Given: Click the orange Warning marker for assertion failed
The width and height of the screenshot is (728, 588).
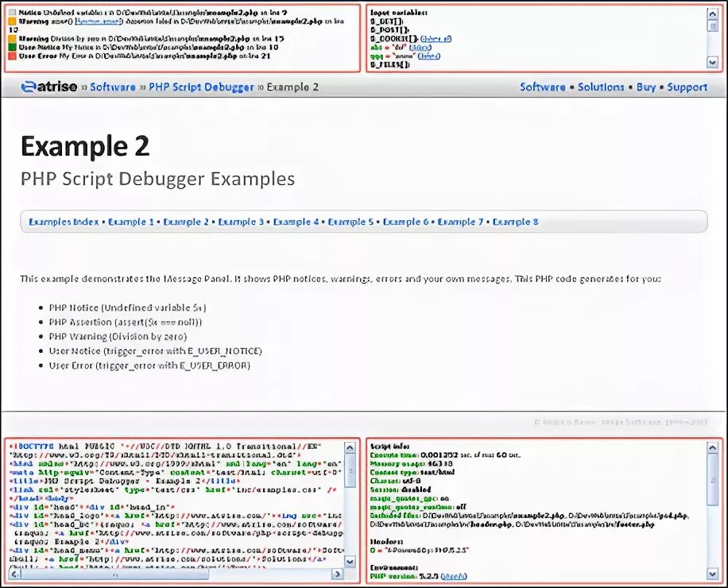Looking at the screenshot, I should pos(13,21).
